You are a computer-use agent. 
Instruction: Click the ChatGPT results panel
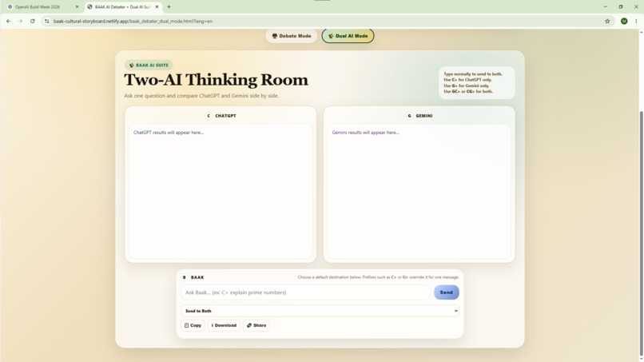click(x=221, y=191)
